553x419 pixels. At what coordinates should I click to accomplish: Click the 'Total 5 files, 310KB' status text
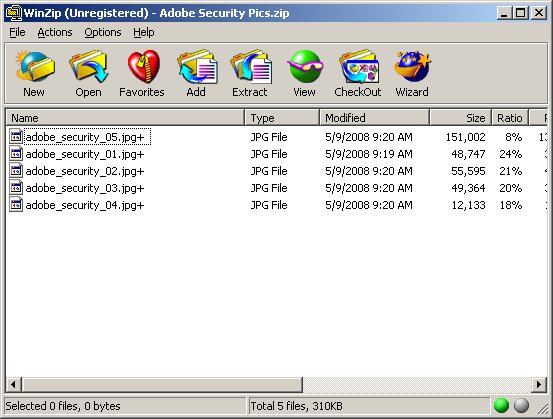[x=296, y=406]
